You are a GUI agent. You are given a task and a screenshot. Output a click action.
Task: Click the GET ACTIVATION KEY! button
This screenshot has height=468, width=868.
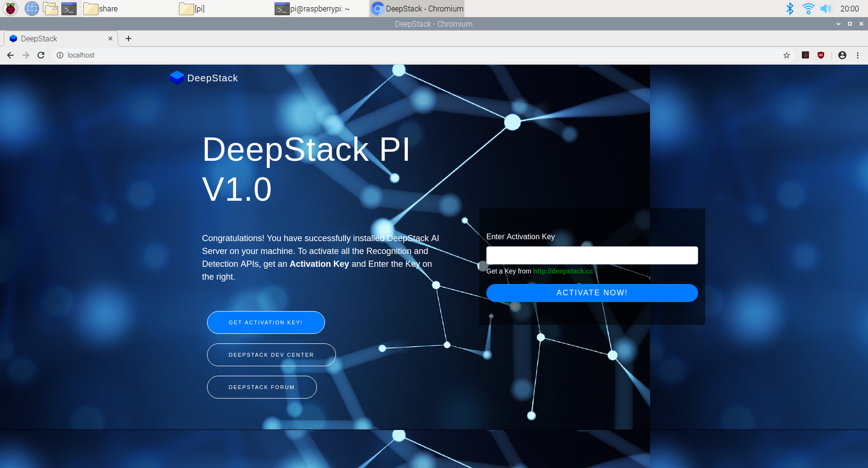click(266, 322)
